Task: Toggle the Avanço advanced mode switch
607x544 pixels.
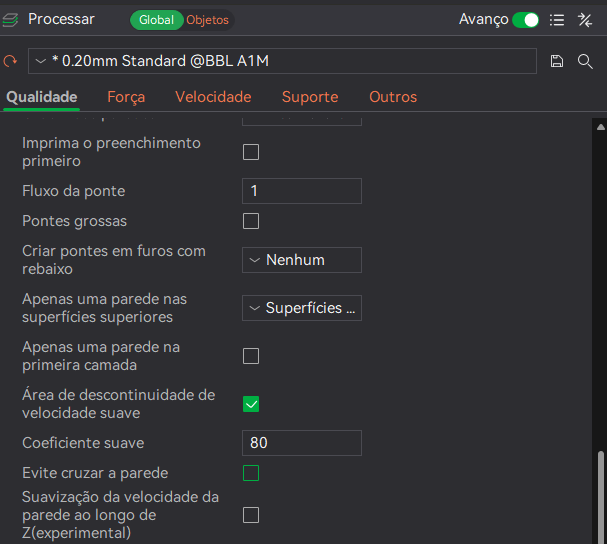Action: 525,20
